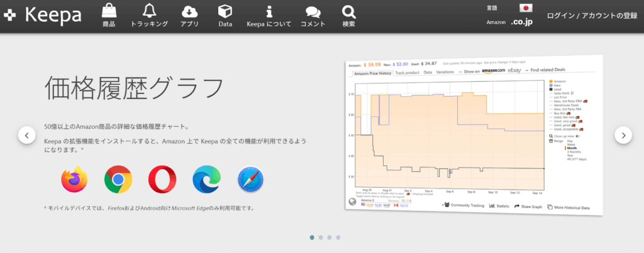Click the Chrome browser icon
Viewport: 644px width, 253px height.
pyautogui.click(x=118, y=179)
